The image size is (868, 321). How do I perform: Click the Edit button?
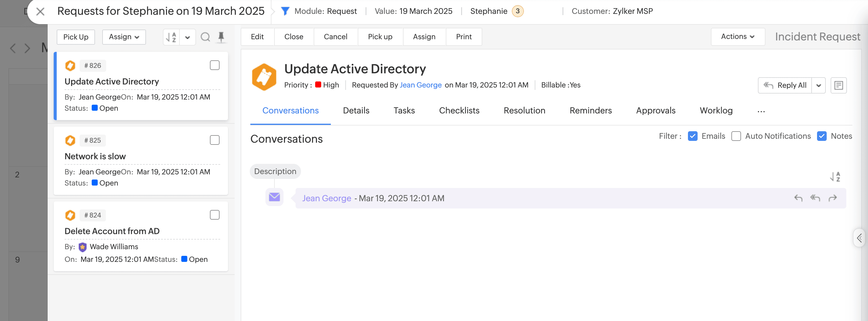click(257, 37)
